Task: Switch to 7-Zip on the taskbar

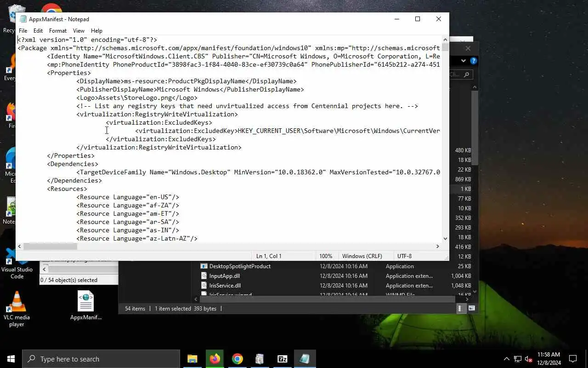Action: (x=282, y=359)
